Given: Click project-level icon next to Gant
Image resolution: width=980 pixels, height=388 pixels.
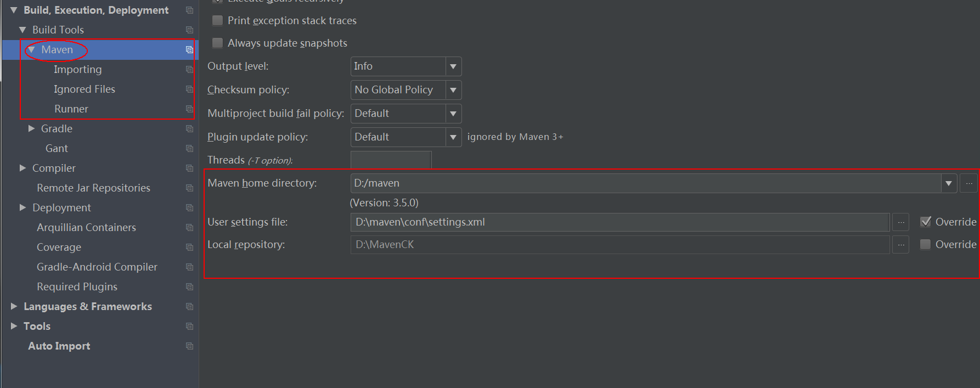Looking at the screenshot, I should 189,149.
